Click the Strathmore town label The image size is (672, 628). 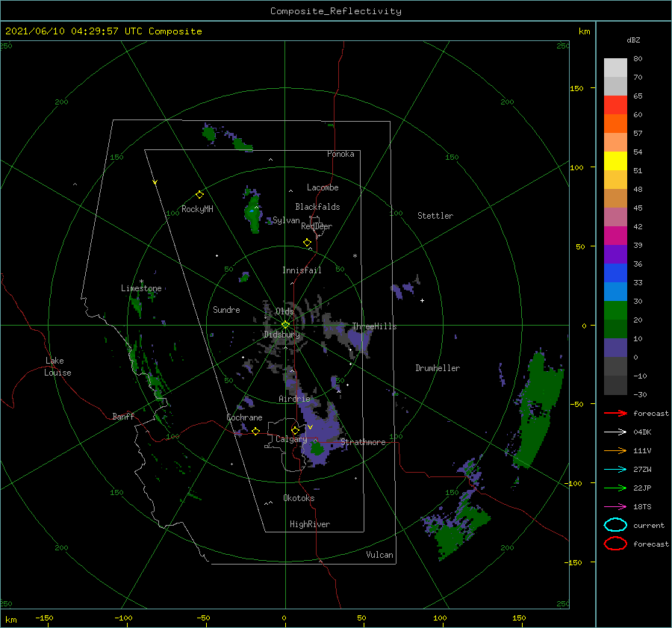[x=363, y=442]
